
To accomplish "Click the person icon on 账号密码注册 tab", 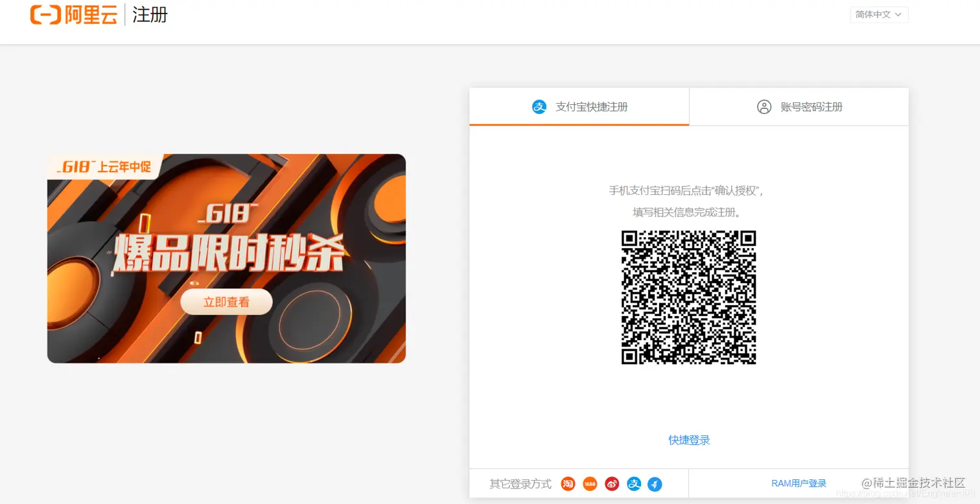I will (x=764, y=107).
